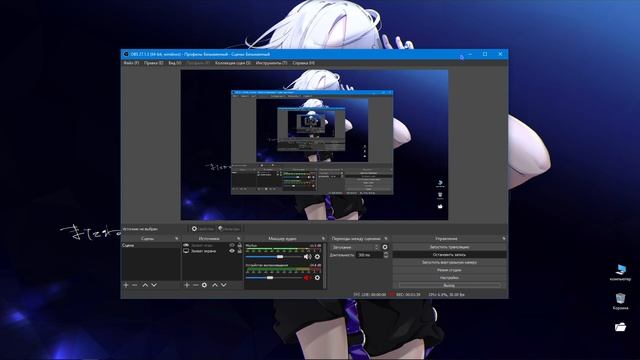
Task: Select the Захват экрана source row
Action: pyautogui.click(x=212, y=251)
